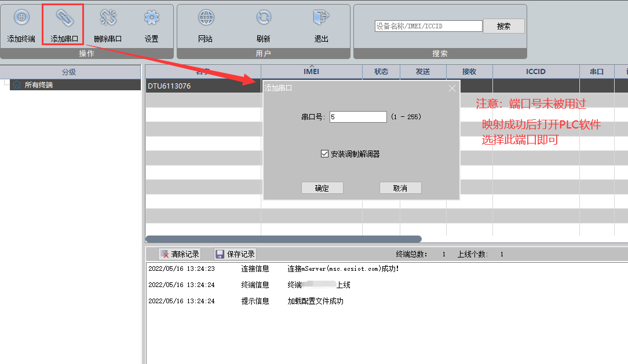Click the 上线个数 count label
Image resolution: width=628 pixels, height=364 pixels.
[473, 254]
